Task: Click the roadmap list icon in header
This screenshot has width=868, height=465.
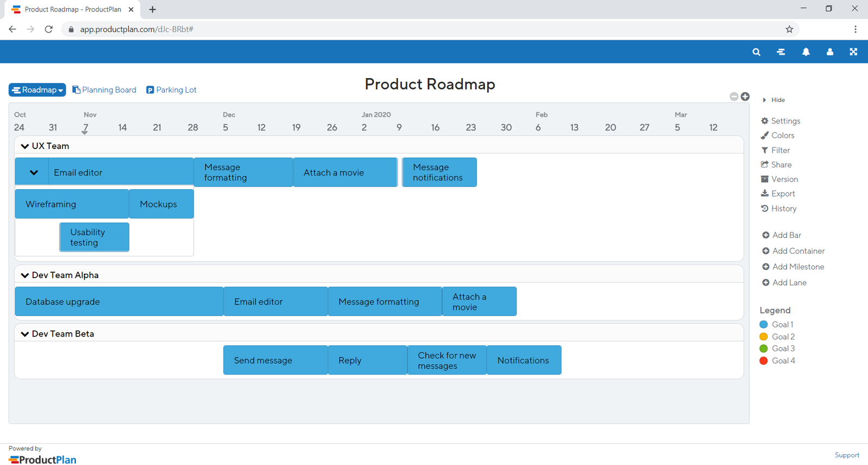Action: [781, 52]
